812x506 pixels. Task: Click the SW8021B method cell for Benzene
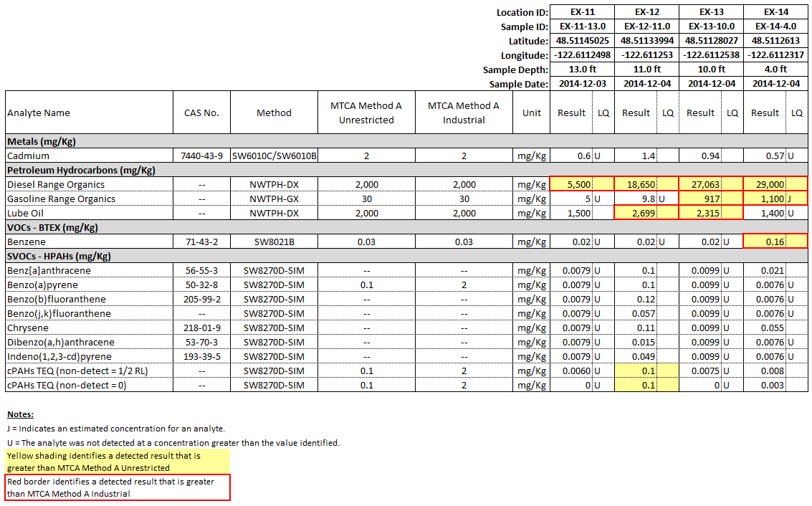273,242
